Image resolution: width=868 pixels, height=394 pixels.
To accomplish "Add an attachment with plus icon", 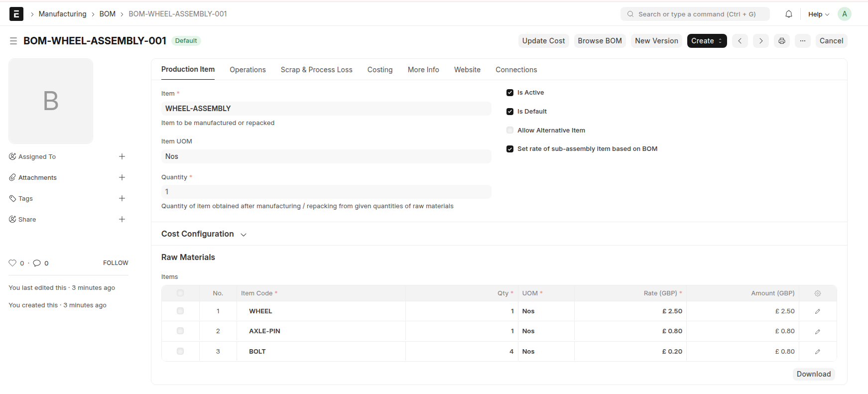I will click(x=122, y=177).
